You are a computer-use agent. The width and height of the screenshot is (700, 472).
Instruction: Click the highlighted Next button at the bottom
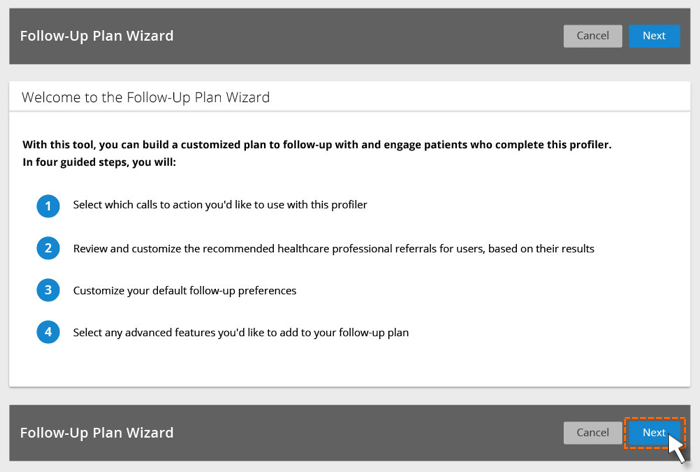point(654,432)
